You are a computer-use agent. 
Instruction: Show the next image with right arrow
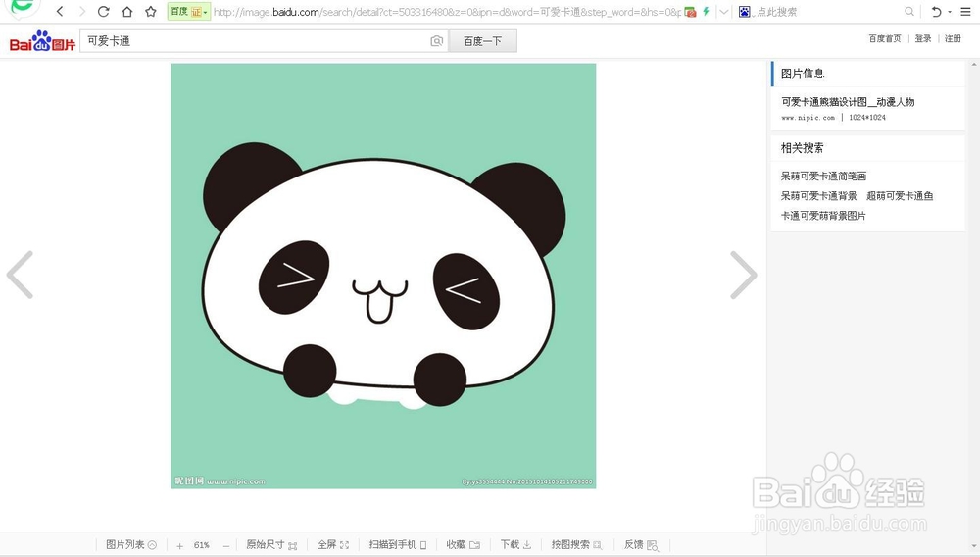pos(744,275)
